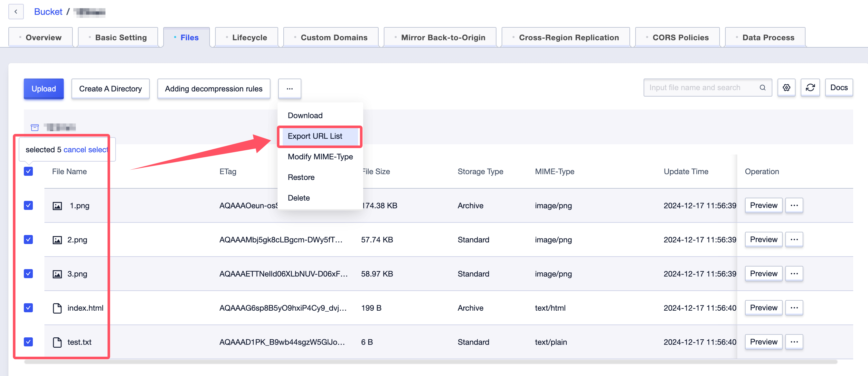Refresh the file list
868x376 pixels.
(x=810, y=88)
